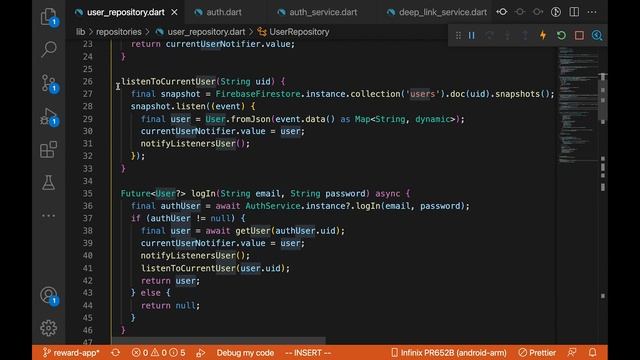
Task: Close the user_repository.dart tab
Action: (x=174, y=12)
